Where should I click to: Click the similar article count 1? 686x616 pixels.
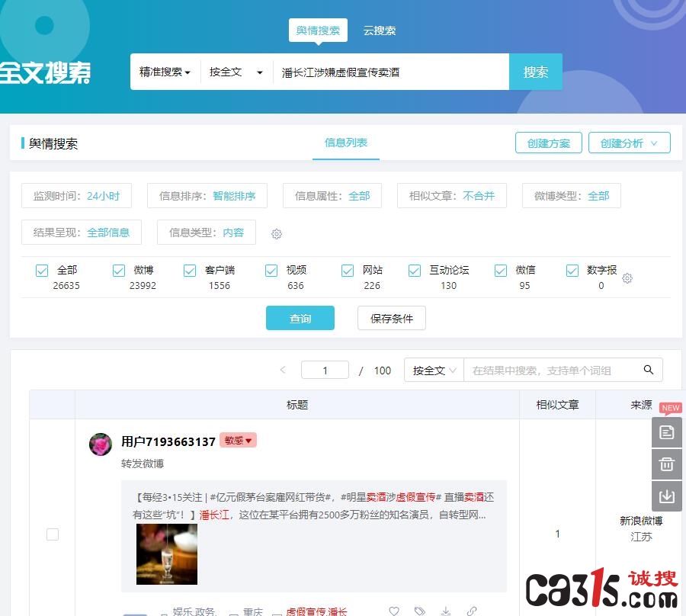[x=557, y=534]
